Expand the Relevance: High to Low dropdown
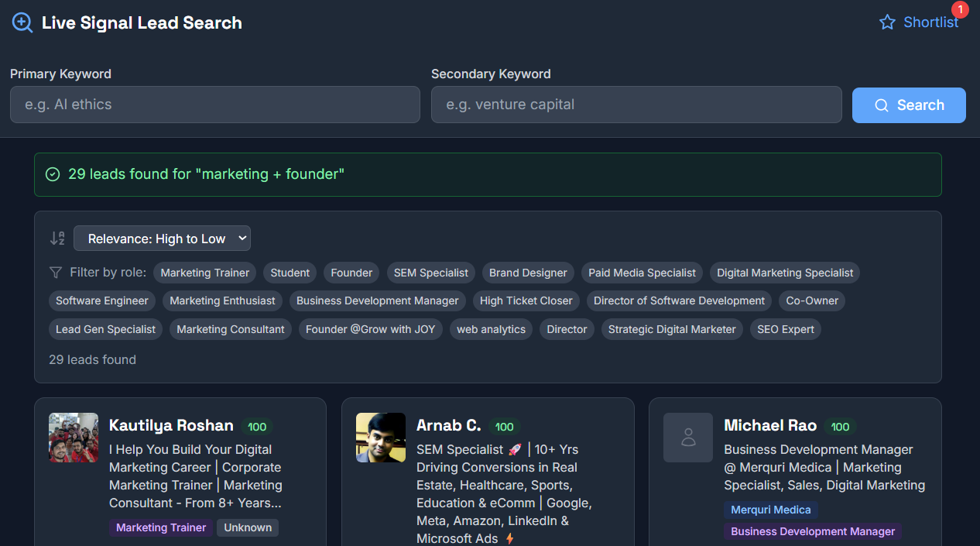The image size is (980, 546). (x=162, y=239)
